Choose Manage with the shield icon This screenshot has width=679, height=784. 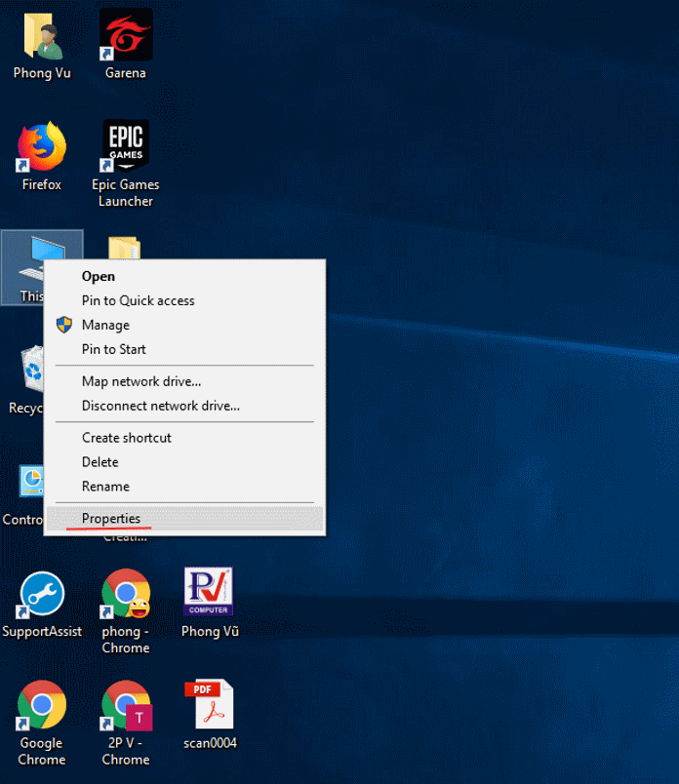click(105, 325)
